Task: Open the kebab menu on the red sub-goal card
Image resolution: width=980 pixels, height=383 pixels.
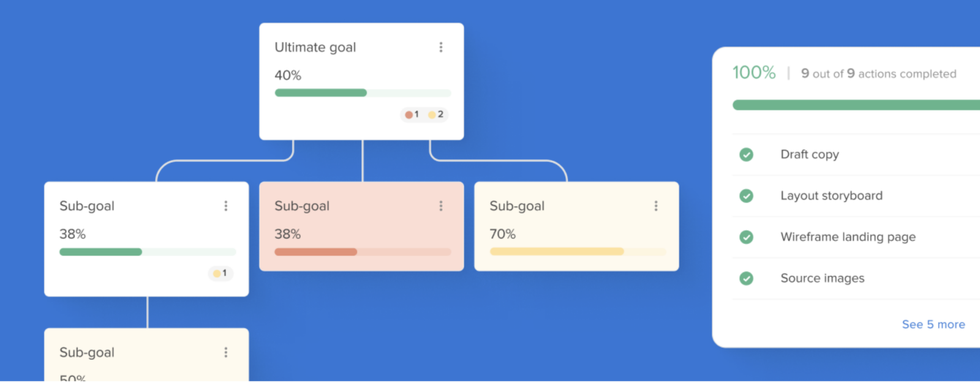Action: click(x=441, y=206)
